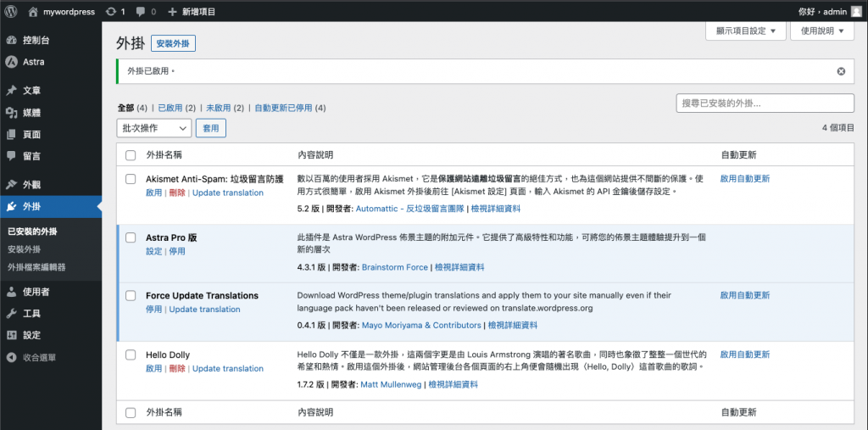Open 外掛檔案編輯器 submenu item

[x=36, y=267]
